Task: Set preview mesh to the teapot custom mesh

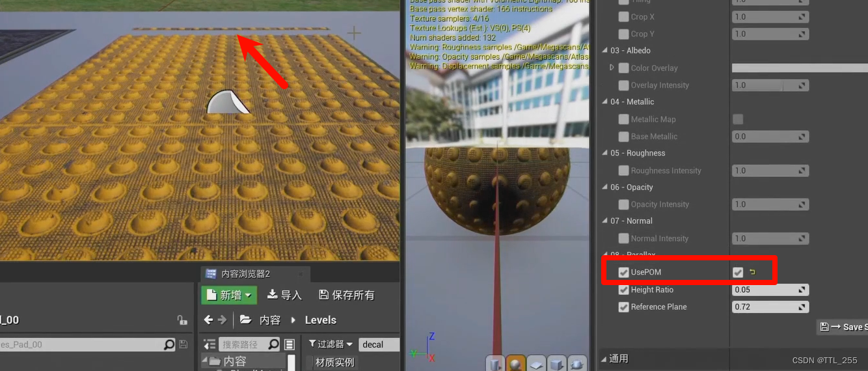Action: (576, 363)
